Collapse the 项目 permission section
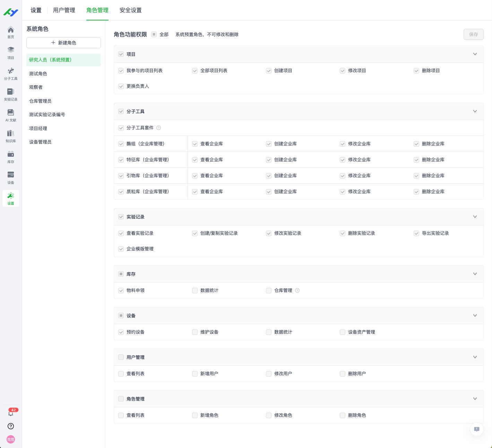This screenshot has height=448, width=492. [x=475, y=54]
